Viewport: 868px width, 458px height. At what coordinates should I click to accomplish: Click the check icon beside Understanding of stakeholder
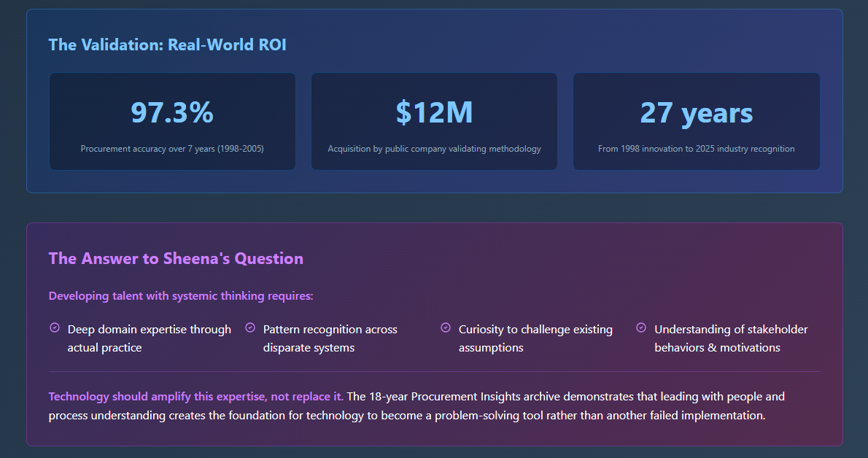641,328
